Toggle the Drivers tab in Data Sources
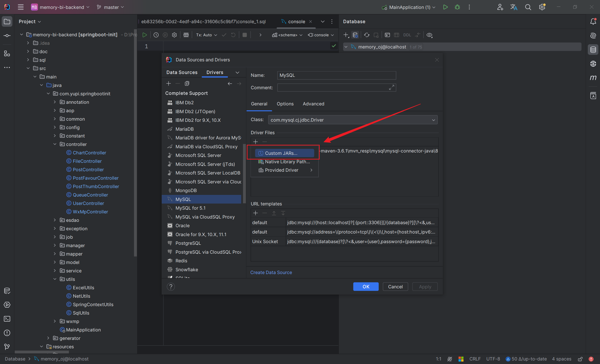Viewport: 600px width, 364px height. (214, 72)
